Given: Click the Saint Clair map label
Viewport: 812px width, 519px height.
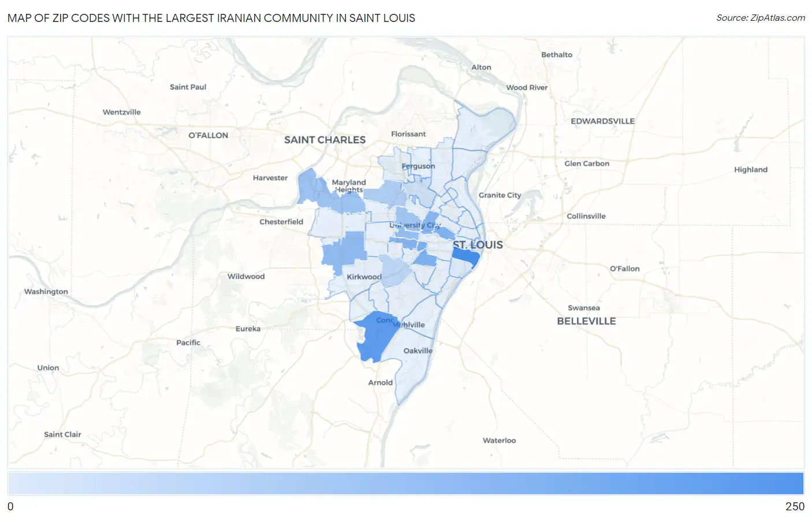Looking at the screenshot, I should 62,435.
